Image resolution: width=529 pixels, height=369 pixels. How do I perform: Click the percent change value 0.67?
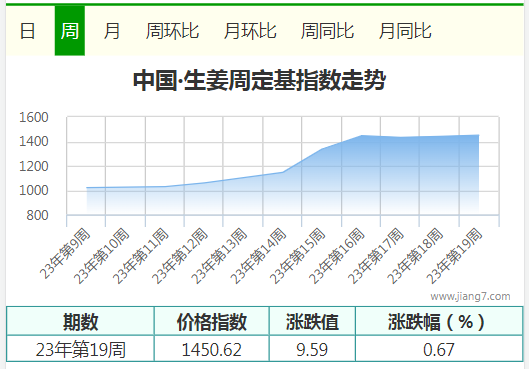point(439,349)
